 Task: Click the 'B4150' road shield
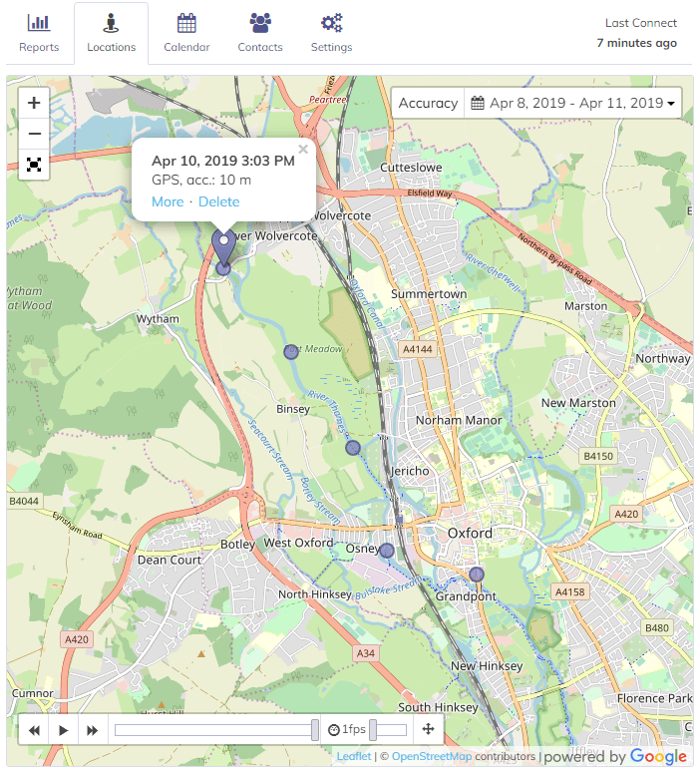tap(598, 456)
